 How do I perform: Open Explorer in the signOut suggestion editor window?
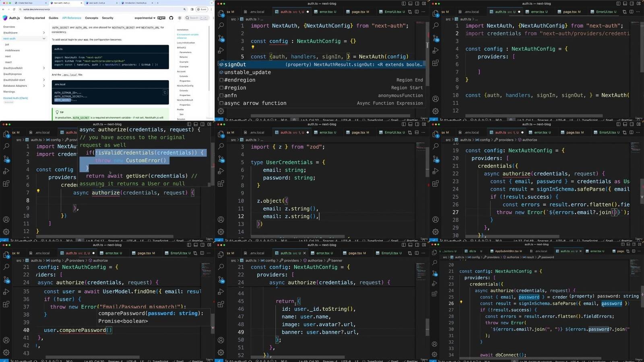[x=221, y=13]
